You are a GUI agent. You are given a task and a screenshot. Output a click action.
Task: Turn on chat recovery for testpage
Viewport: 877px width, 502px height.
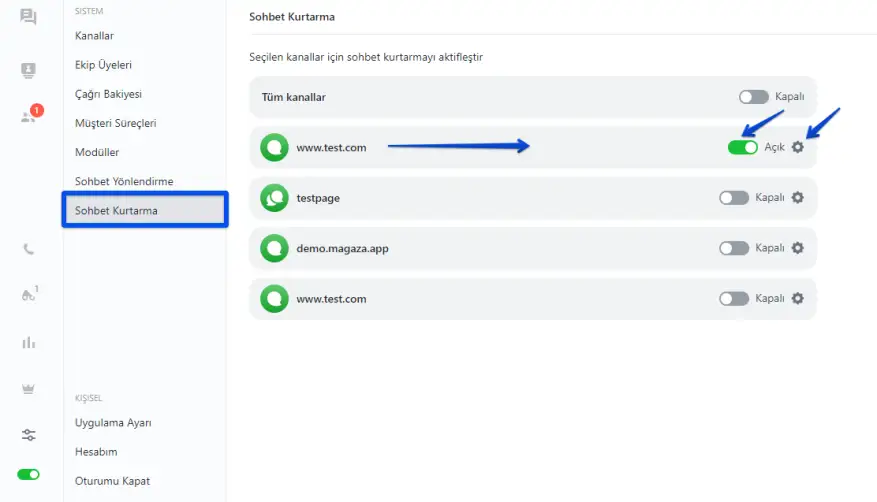[733, 198]
